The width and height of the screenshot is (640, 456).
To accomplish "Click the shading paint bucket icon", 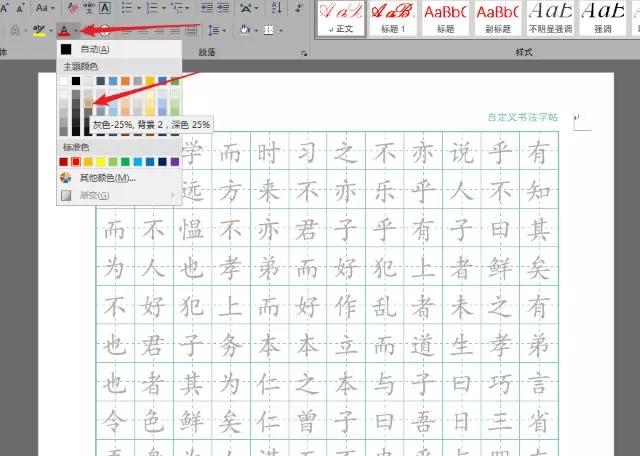I will [244, 30].
